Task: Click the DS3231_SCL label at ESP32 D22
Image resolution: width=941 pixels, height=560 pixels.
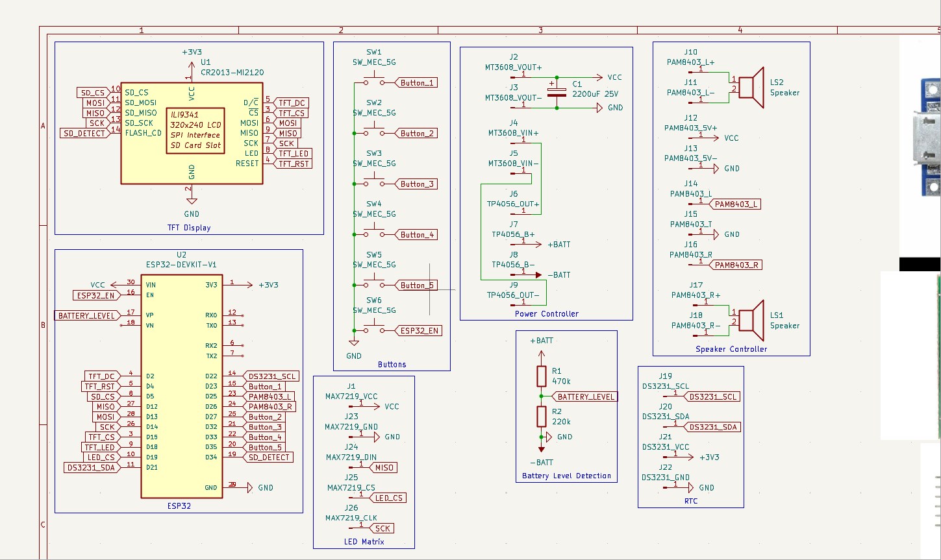Action: [271, 376]
